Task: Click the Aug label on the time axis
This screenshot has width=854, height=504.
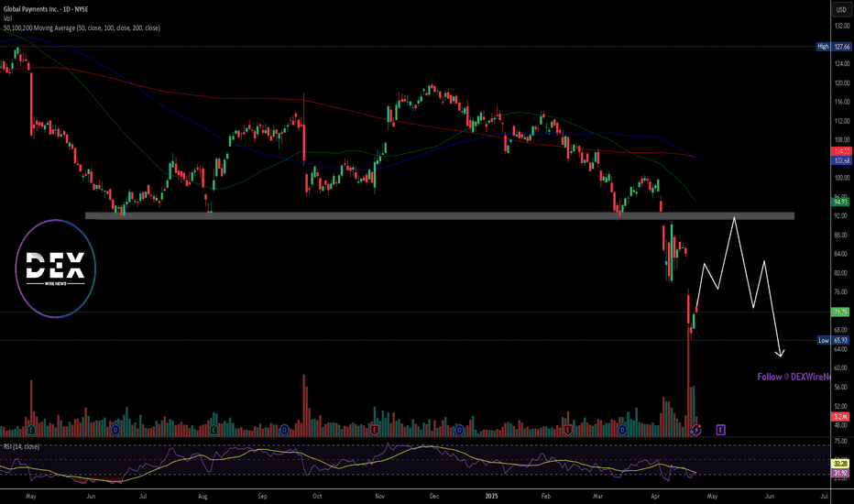Action: click(x=203, y=497)
